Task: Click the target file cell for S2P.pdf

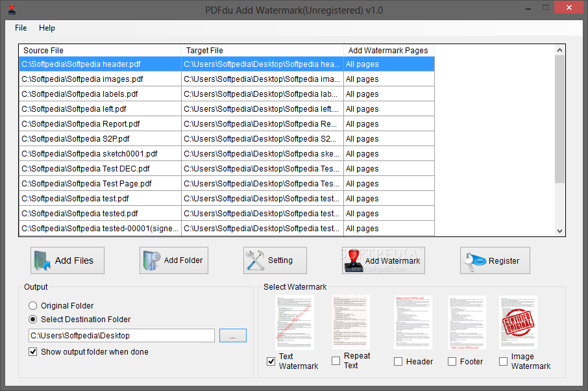Action: (x=262, y=139)
